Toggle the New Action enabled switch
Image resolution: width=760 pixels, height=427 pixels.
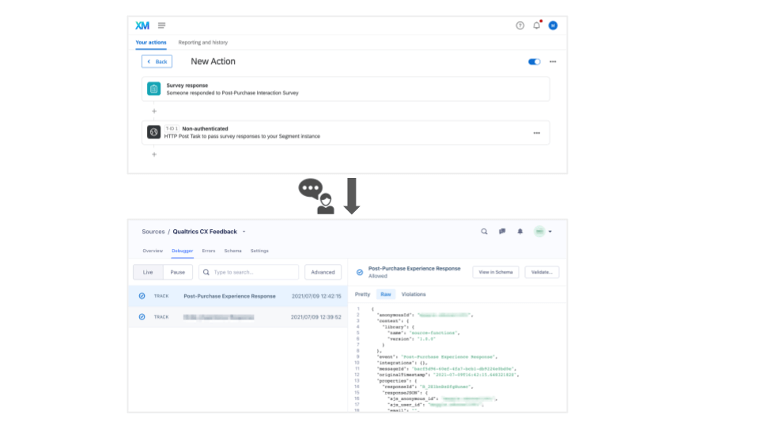tap(534, 62)
